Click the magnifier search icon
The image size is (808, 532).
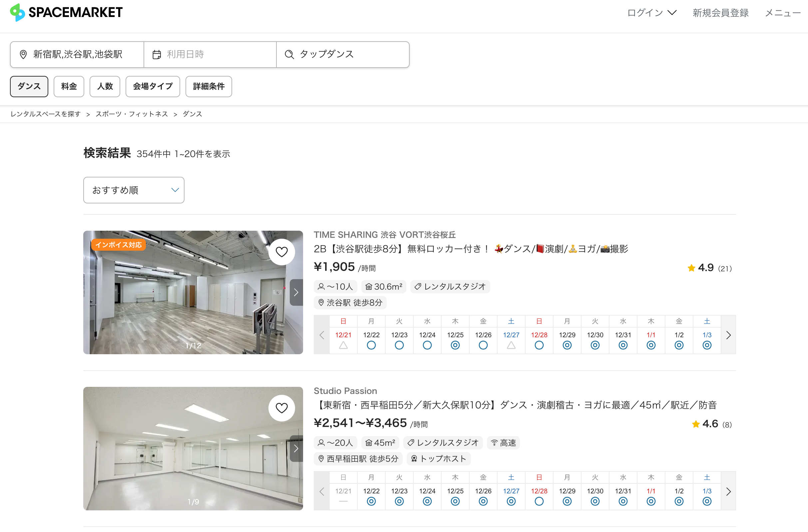tap(289, 55)
